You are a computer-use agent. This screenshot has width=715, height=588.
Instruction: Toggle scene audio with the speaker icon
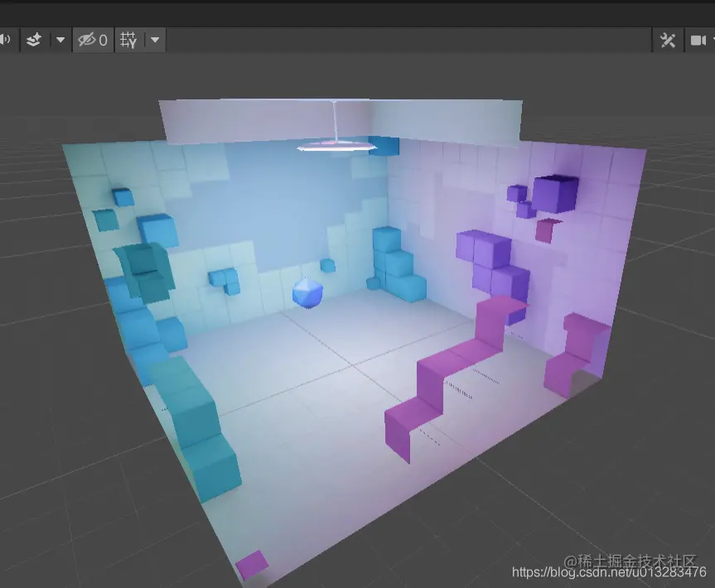coord(7,40)
